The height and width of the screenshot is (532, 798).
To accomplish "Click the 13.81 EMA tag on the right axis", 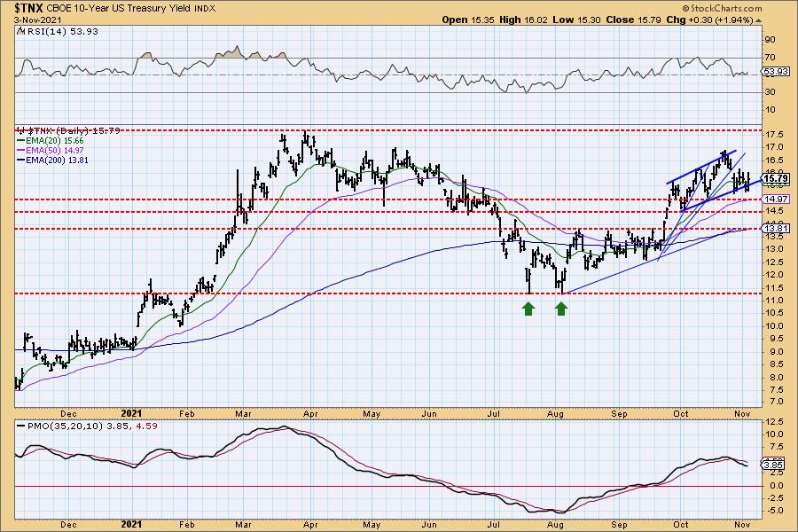I will (776, 228).
